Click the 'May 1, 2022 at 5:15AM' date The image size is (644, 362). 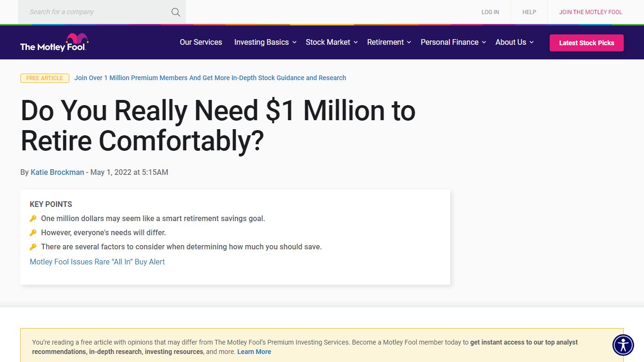pyautogui.click(x=129, y=172)
